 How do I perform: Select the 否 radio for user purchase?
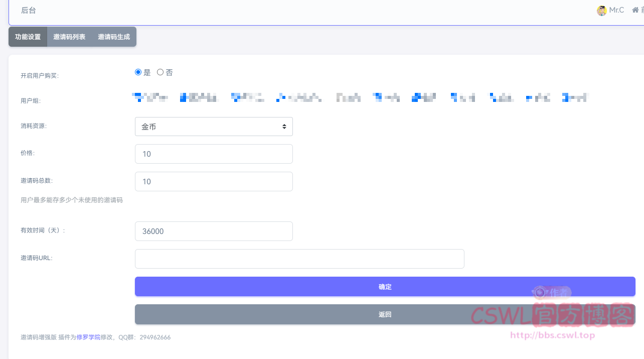pyautogui.click(x=160, y=72)
